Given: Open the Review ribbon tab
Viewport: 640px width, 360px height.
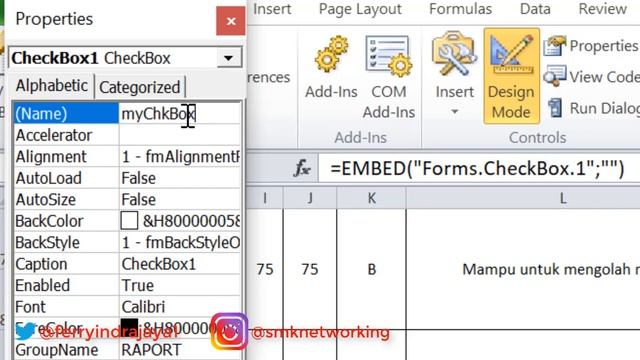Looking at the screenshot, I should click(602, 9).
